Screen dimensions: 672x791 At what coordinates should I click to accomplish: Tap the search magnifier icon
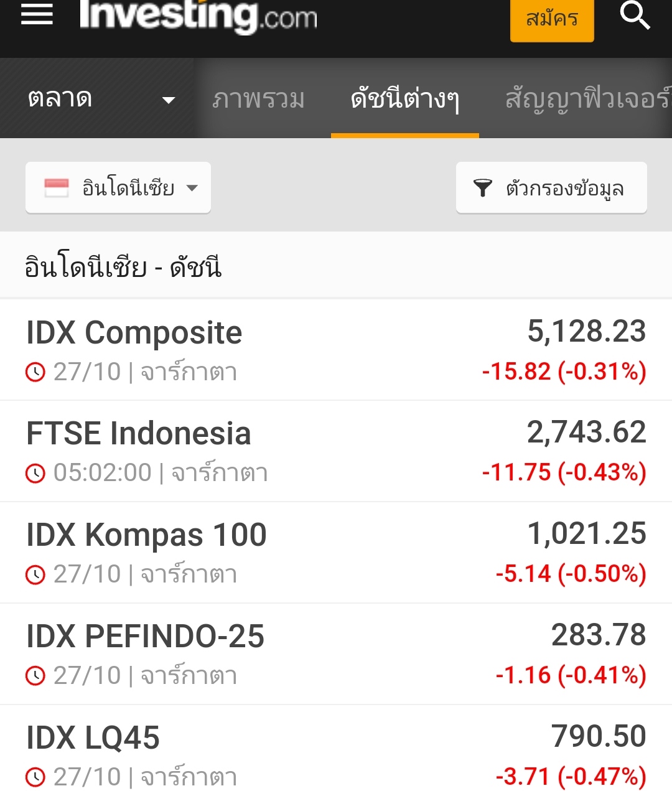tap(635, 15)
